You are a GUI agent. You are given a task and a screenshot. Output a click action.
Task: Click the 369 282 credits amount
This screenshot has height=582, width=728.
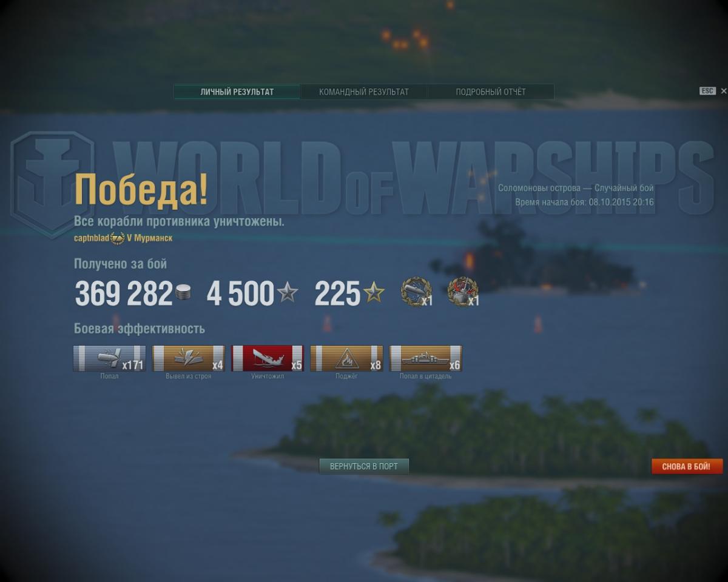point(124,293)
